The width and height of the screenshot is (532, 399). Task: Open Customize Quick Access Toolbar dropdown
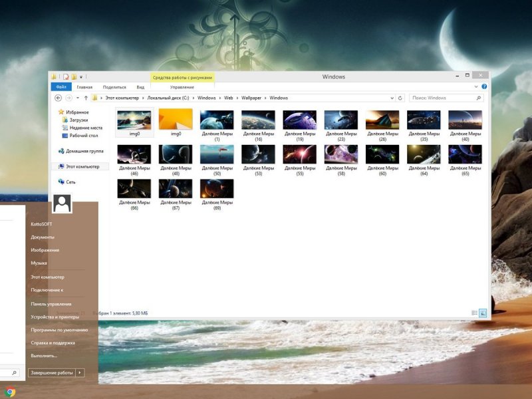click(81, 77)
